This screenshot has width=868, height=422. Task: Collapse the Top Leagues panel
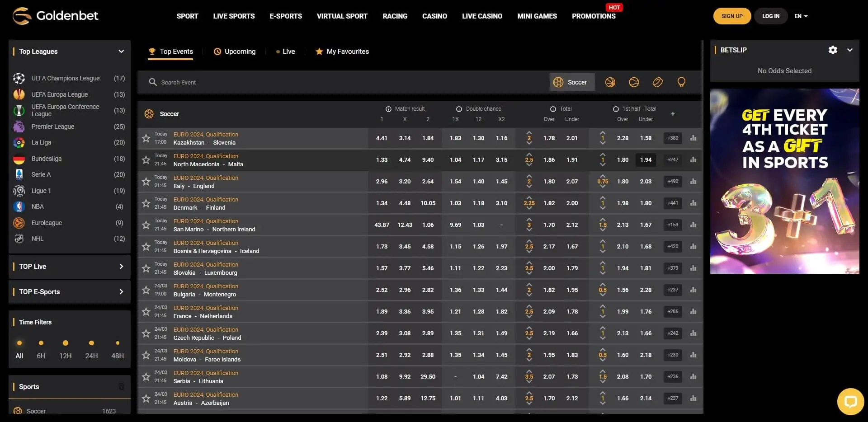coord(121,51)
